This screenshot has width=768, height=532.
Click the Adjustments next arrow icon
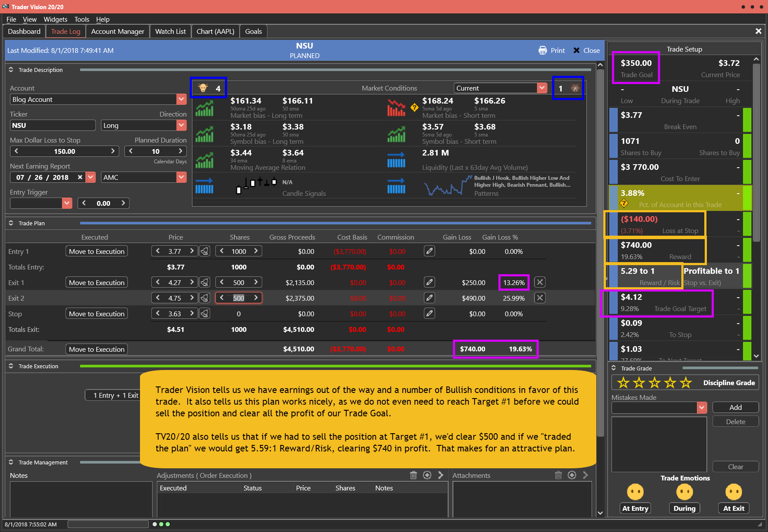coord(441,475)
